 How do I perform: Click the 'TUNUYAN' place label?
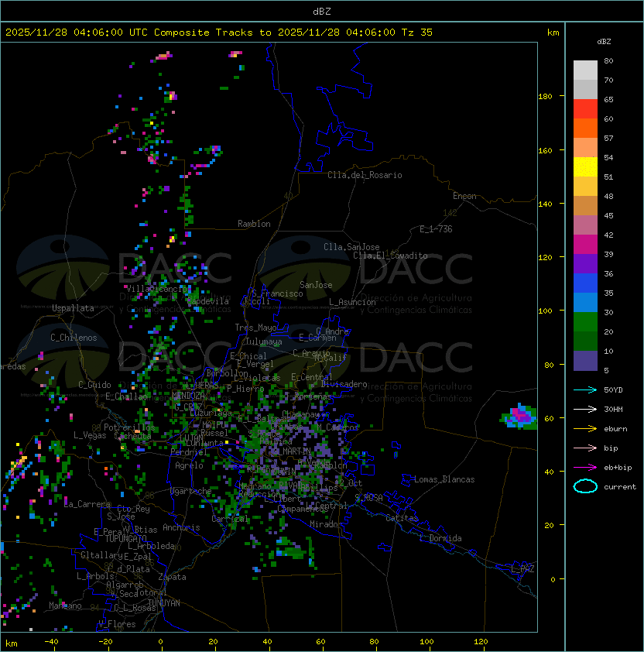tap(164, 603)
